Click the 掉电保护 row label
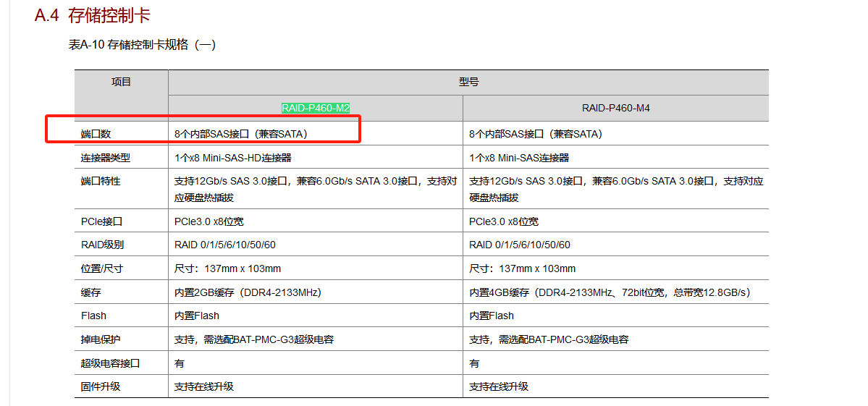The width and height of the screenshot is (868, 406). coord(100,339)
